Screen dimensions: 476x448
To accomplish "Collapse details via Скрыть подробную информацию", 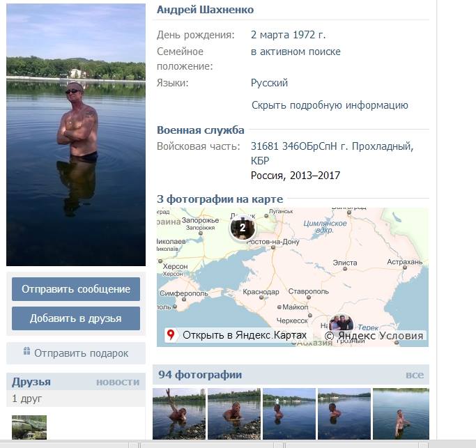I will pyautogui.click(x=330, y=105).
